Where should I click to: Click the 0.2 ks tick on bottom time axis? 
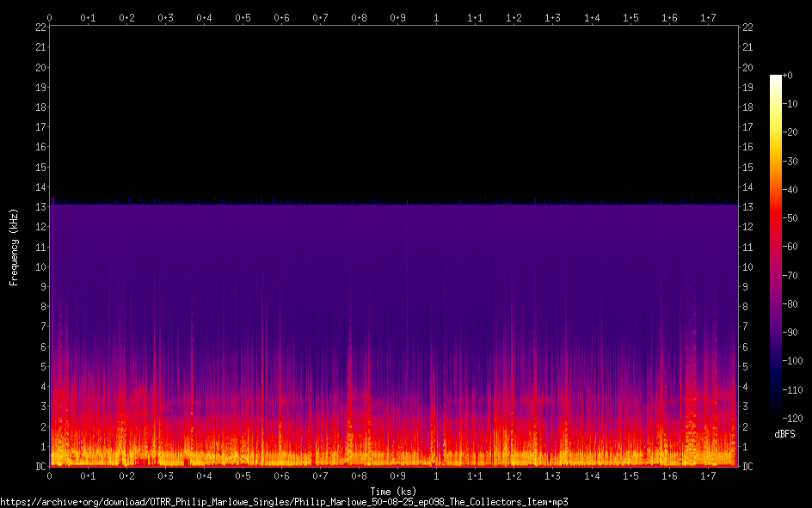127,476
